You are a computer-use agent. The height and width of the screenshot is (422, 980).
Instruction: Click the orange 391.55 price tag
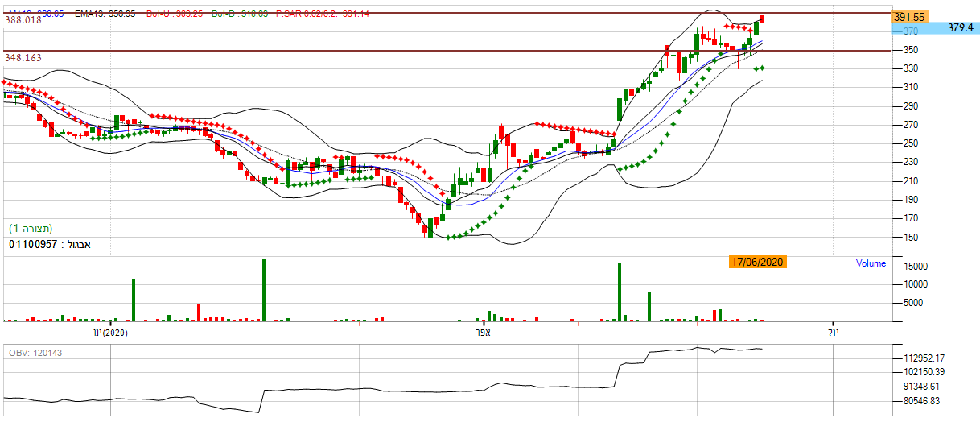(x=910, y=16)
